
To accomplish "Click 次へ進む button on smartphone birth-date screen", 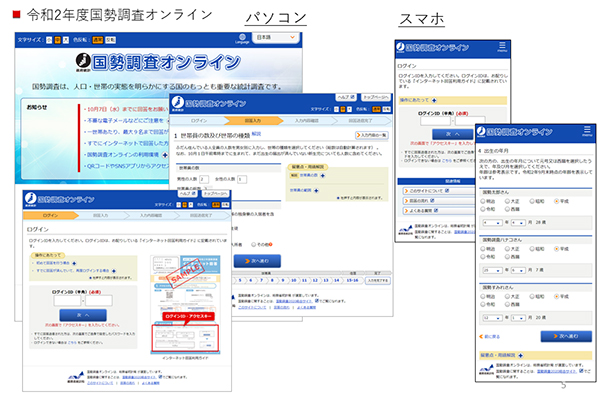I will 566,336.
